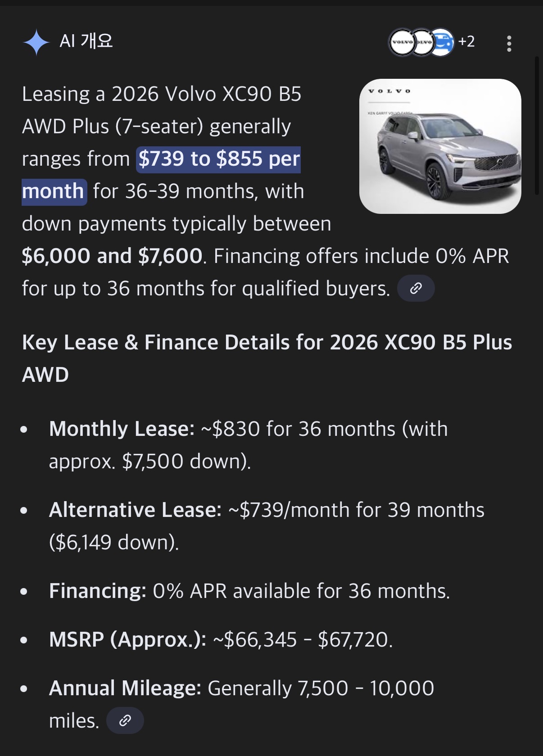
Task: Click the bold "$6,000 and $7,600" text
Action: (x=112, y=256)
